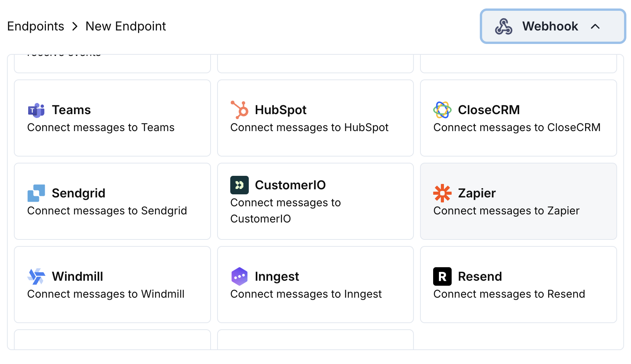Choose the Resend integration card

point(518,285)
